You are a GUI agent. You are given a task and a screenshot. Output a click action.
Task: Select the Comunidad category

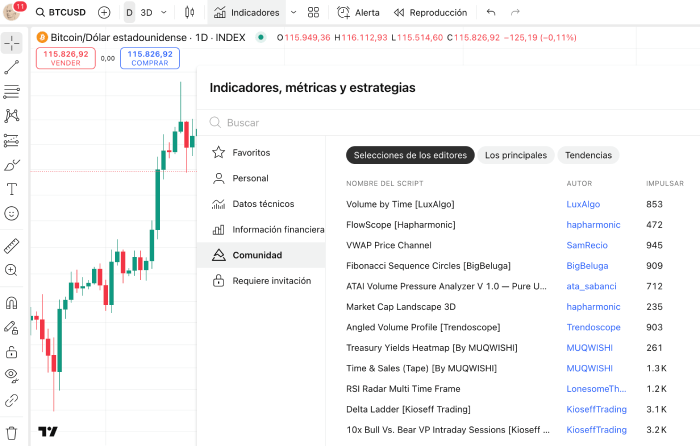261,255
